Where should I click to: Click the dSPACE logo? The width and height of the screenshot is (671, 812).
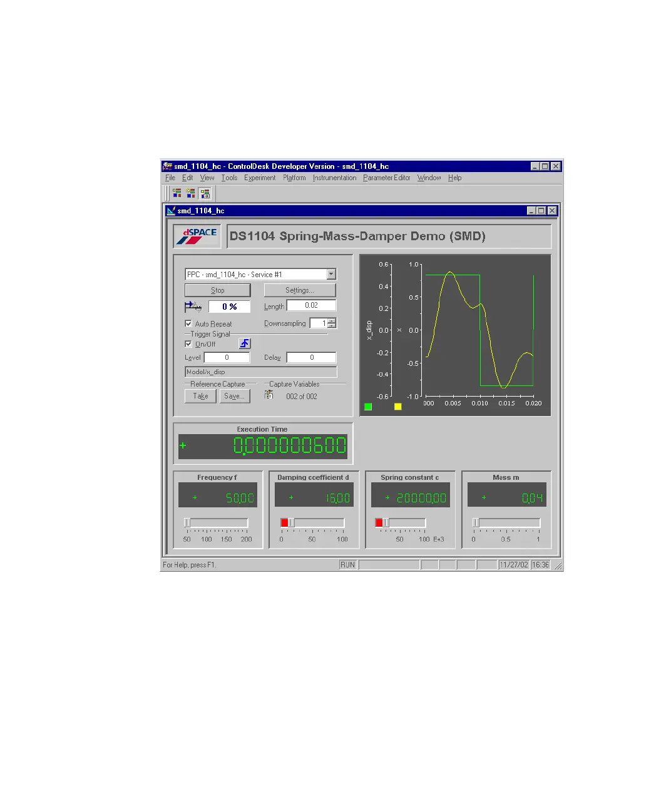coord(197,236)
